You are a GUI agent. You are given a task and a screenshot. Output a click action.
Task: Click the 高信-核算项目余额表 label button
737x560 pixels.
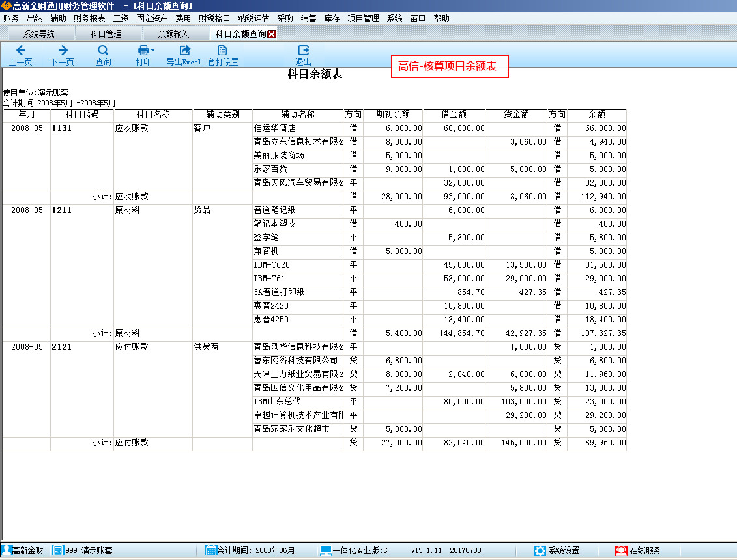click(449, 66)
